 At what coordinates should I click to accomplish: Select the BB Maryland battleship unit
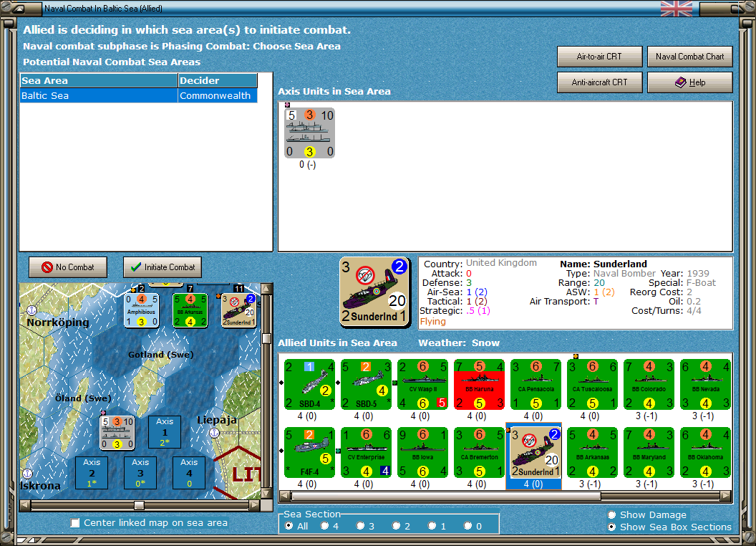pos(649,452)
